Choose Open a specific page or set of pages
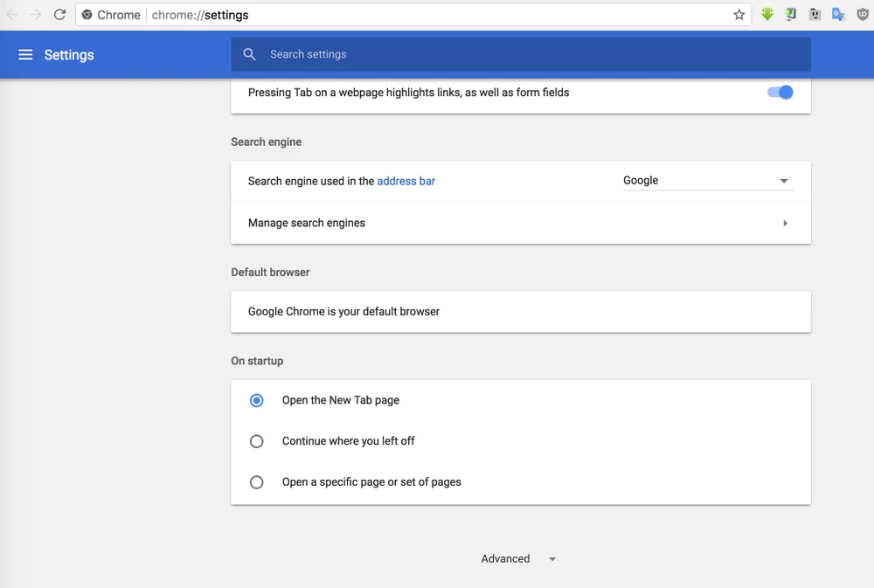Image resolution: width=874 pixels, height=588 pixels. pos(257,482)
